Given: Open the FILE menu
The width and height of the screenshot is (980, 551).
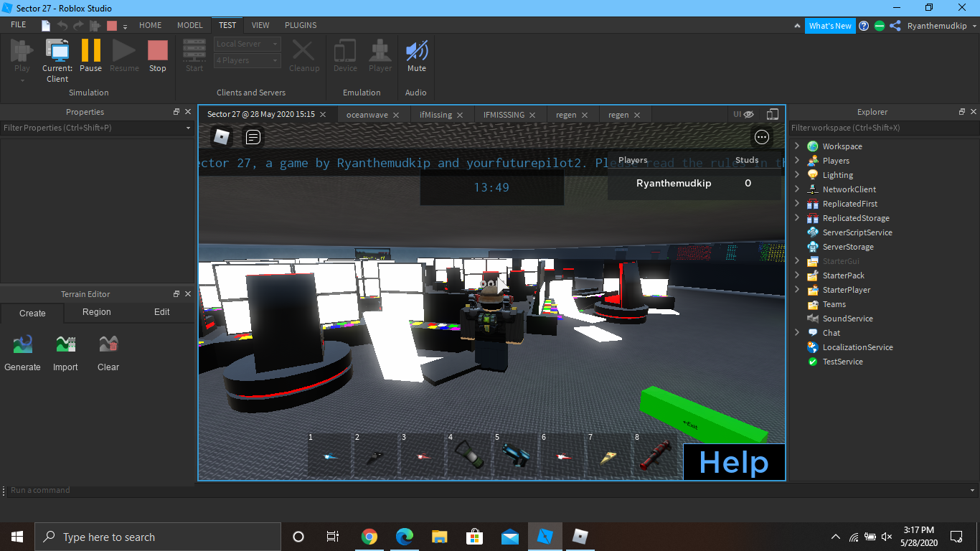Looking at the screenshot, I should 19,25.
